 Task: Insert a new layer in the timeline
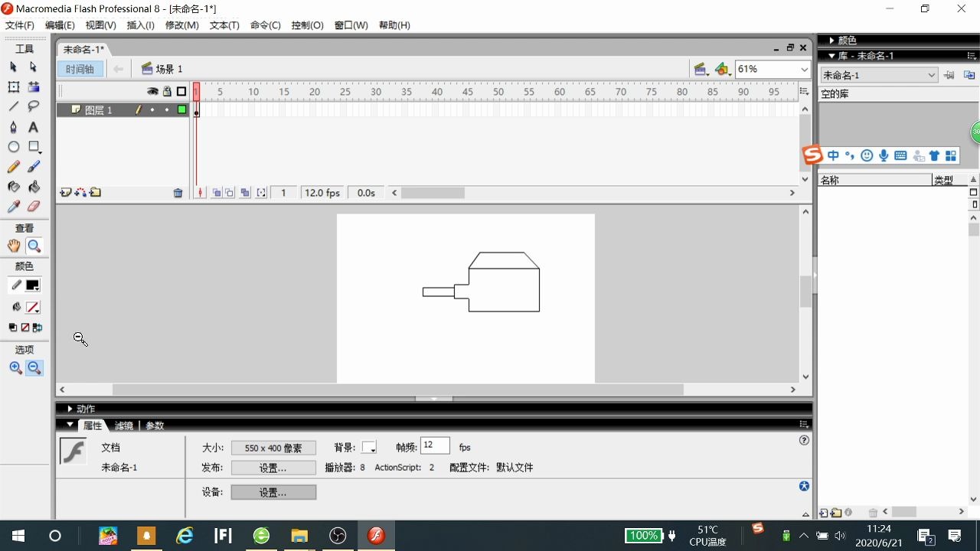tap(65, 192)
